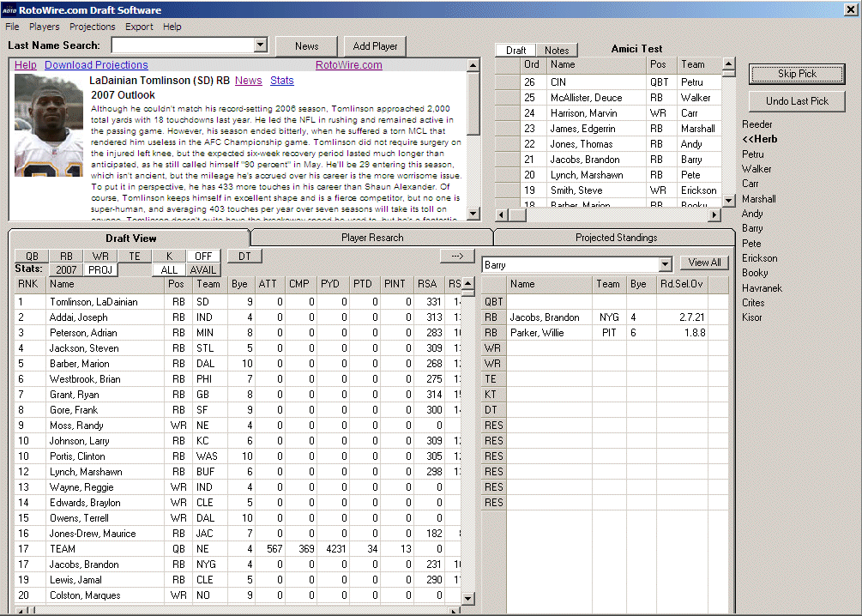862x616 pixels.
Task: Open the Players menu
Action: (x=44, y=27)
